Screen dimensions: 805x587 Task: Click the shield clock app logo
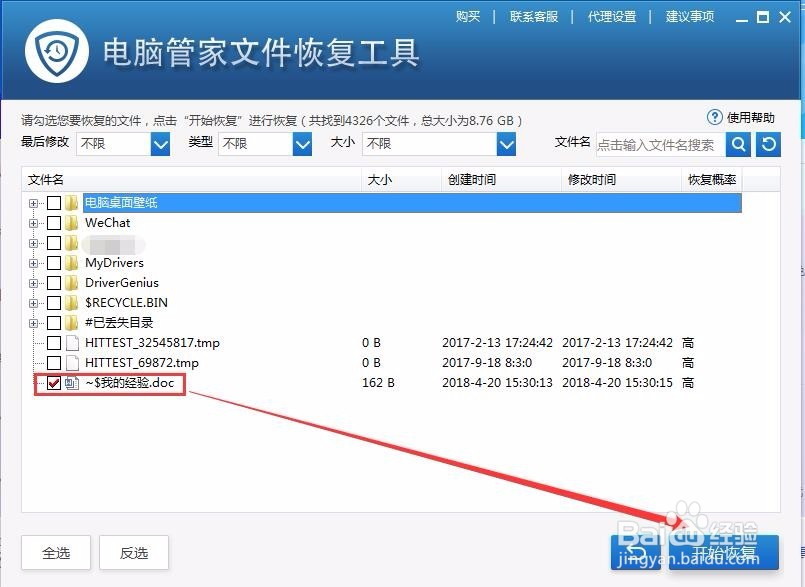click(57, 51)
